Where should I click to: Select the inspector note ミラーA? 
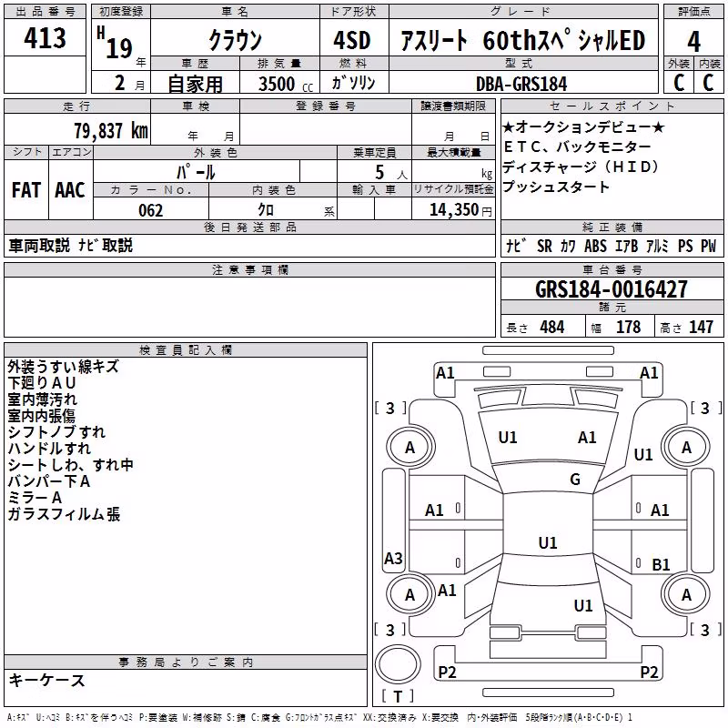click(35, 498)
